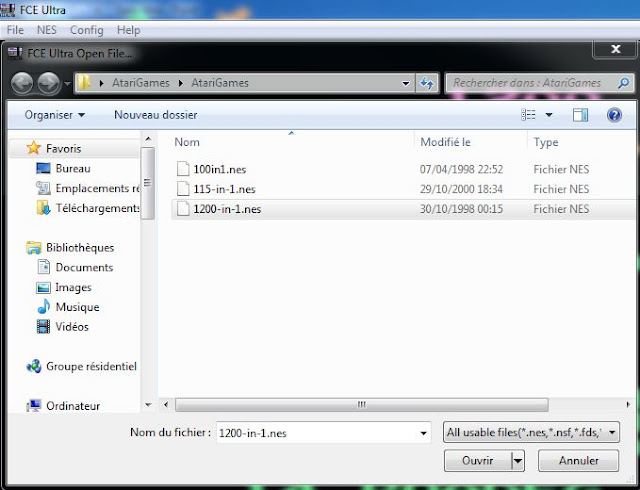Open the address bar history dropdown
Viewport: 640px width, 490px height.
pos(405,84)
